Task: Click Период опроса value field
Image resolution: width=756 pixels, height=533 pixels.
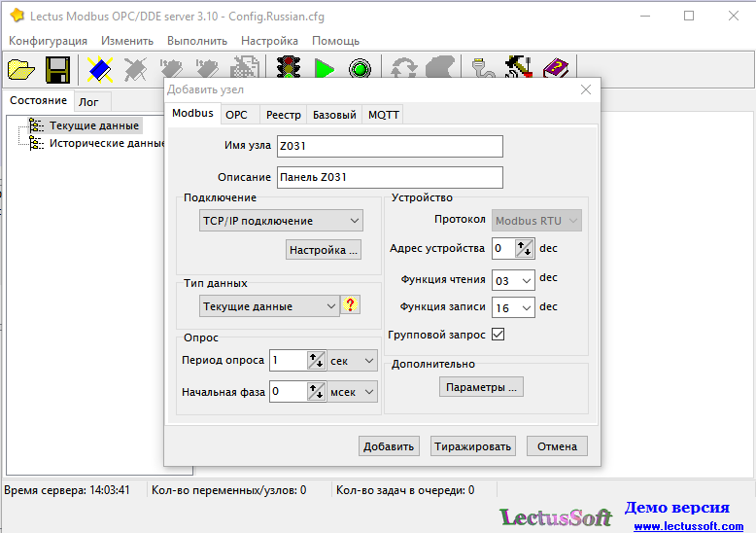Action: 288,361
